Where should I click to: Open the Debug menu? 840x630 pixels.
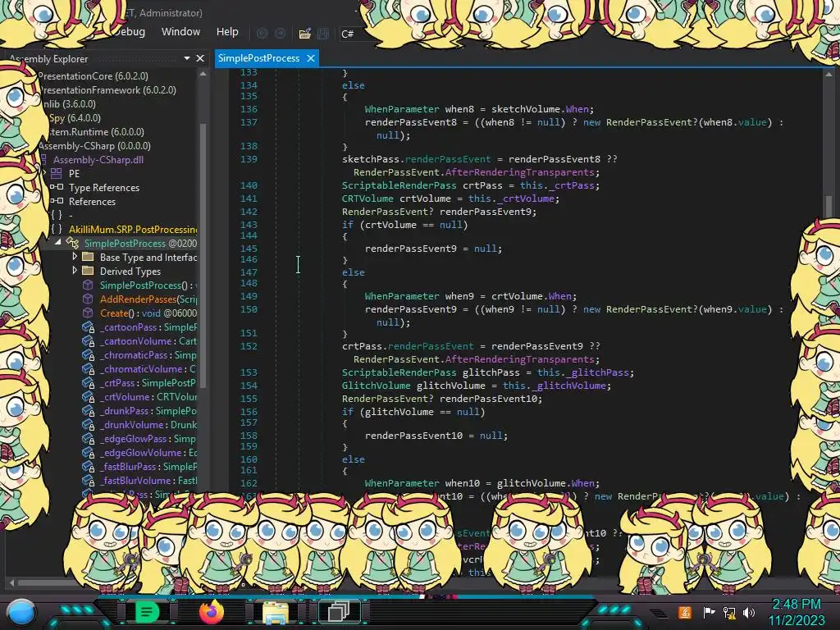(129, 32)
